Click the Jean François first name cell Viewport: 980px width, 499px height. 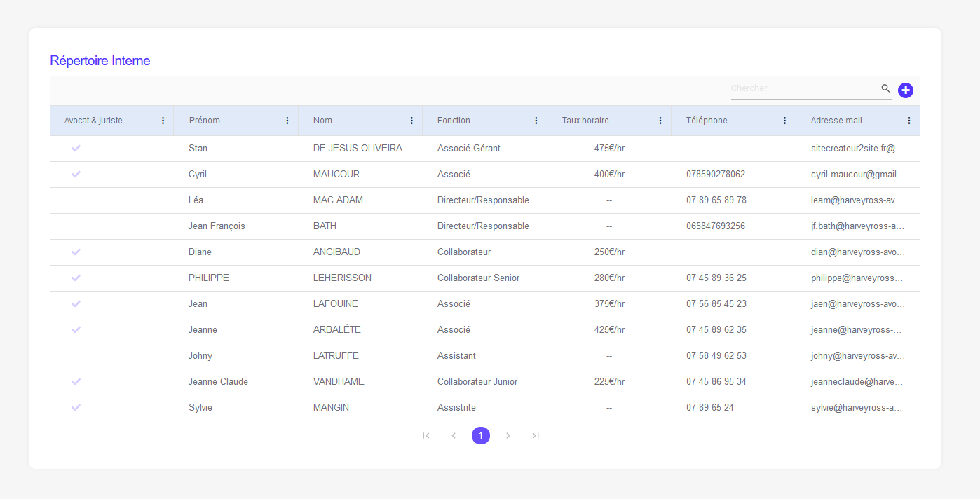pos(217,226)
